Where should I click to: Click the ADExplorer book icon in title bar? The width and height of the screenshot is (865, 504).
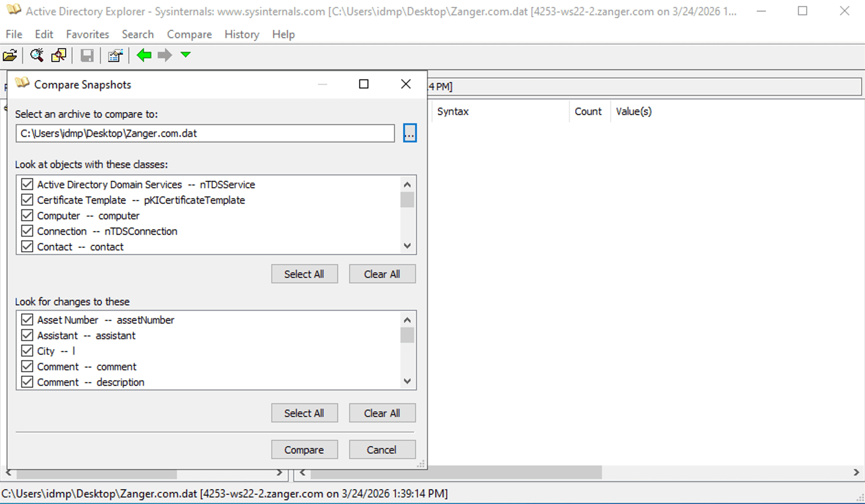[x=14, y=10]
